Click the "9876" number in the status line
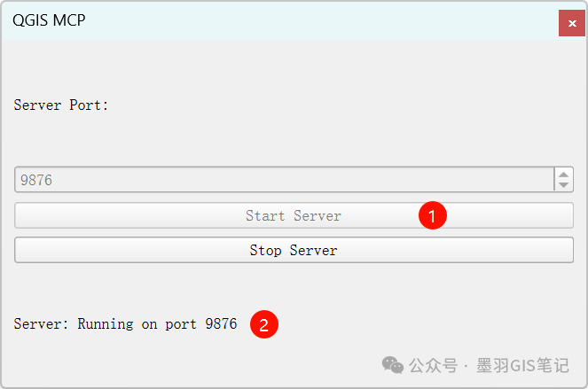This screenshot has height=389, width=588. pos(221,324)
